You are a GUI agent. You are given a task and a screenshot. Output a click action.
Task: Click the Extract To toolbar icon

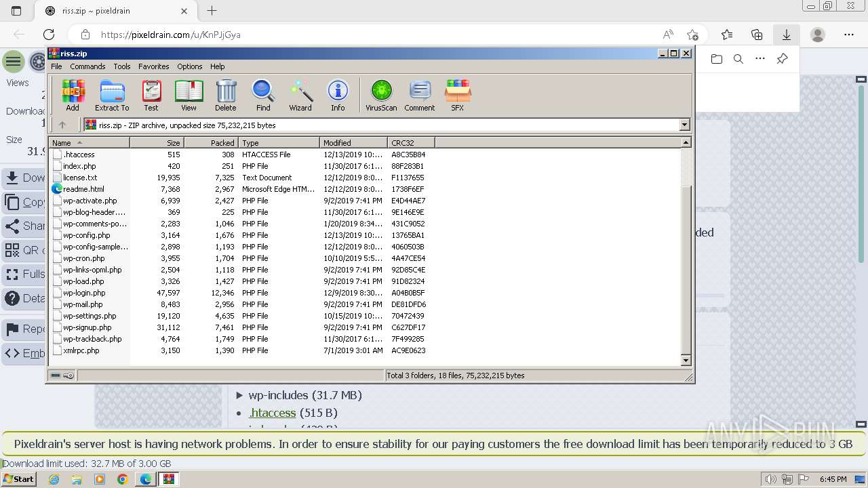click(x=112, y=95)
